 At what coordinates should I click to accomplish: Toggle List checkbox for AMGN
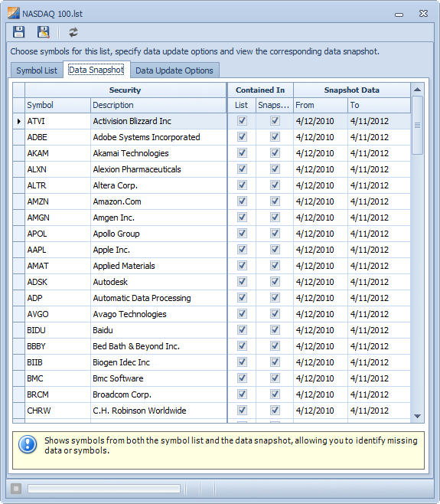click(x=242, y=218)
